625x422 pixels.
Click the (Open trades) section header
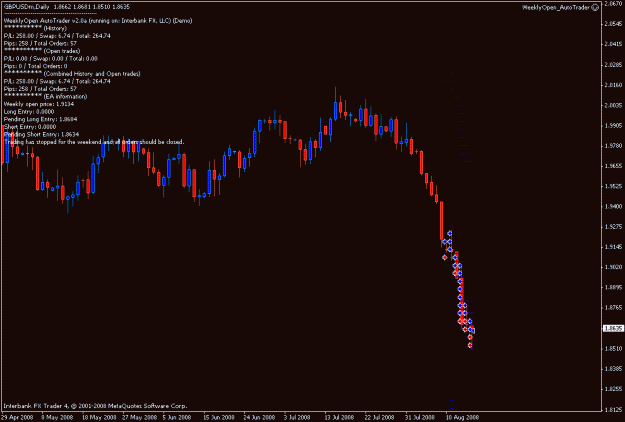click(42, 51)
